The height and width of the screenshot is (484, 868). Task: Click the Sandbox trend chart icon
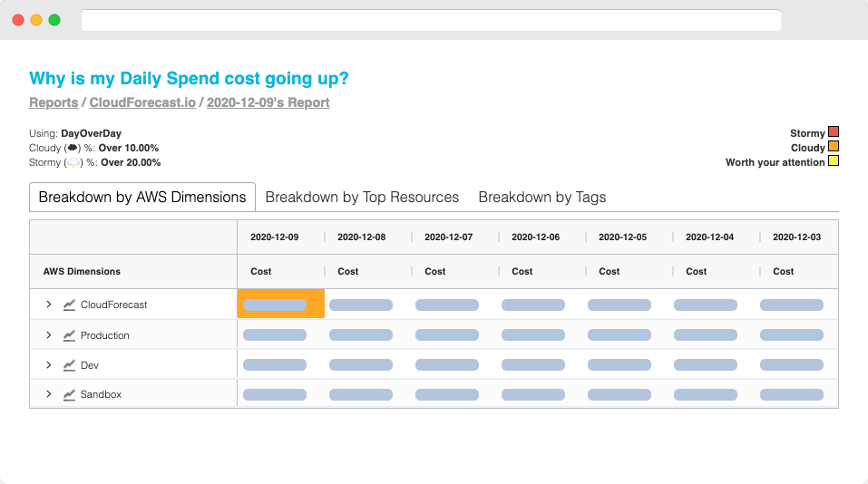coord(69,394)
